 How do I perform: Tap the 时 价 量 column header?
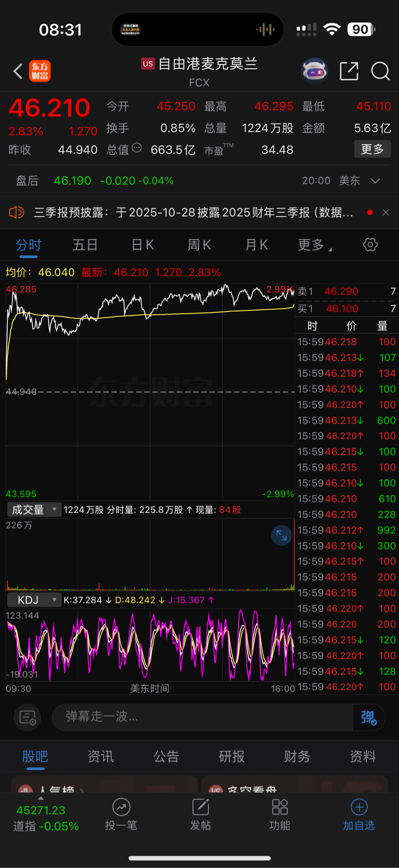[347, 326]
